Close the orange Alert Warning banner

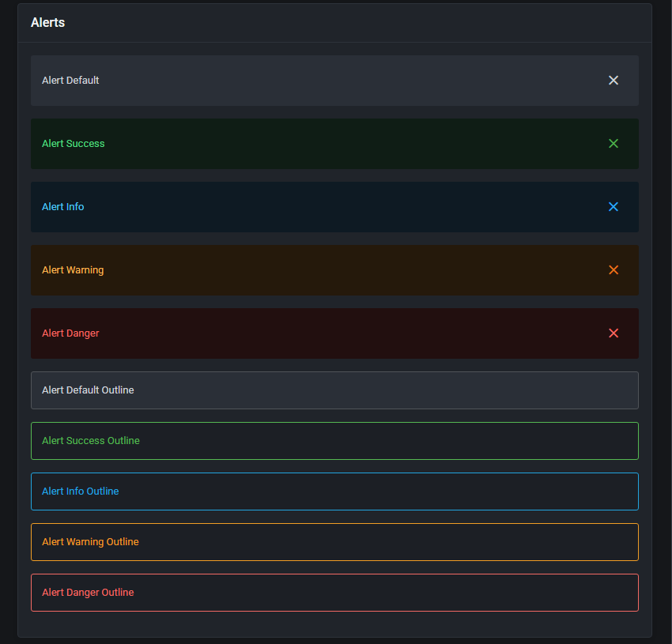[613, 270]
